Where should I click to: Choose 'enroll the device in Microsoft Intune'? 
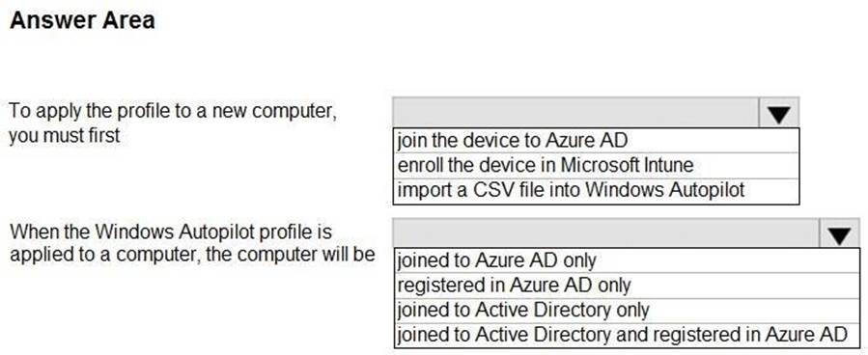pyautogui.click(x=596, y=165)
